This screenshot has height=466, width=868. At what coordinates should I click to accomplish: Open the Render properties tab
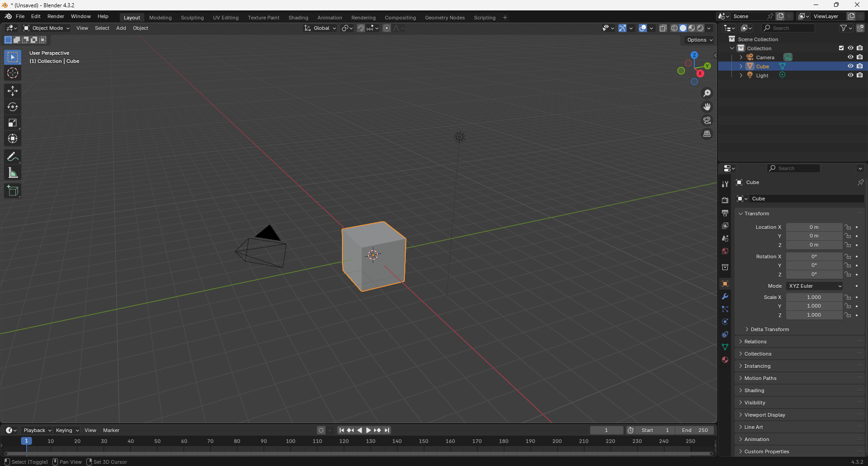[725, 200]
